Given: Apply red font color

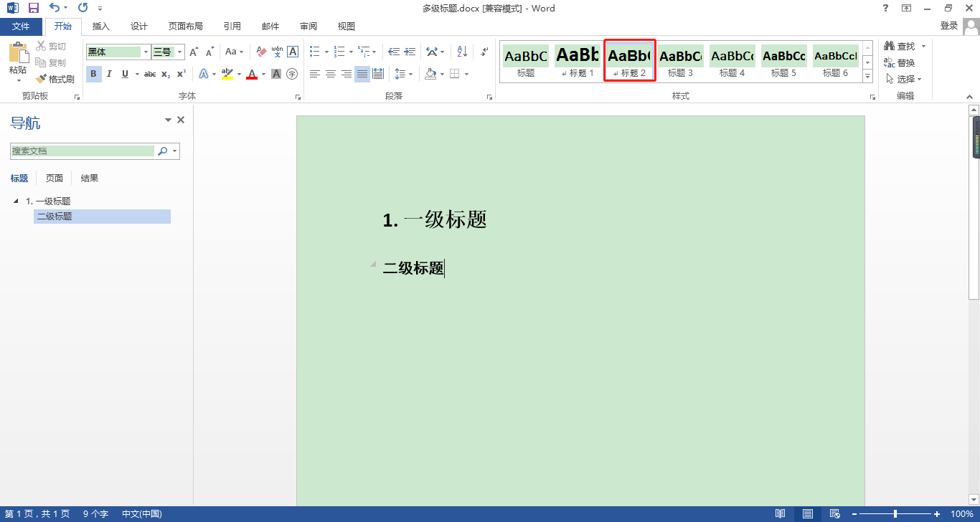Looking at the screenshot, I should pos(252,74).
